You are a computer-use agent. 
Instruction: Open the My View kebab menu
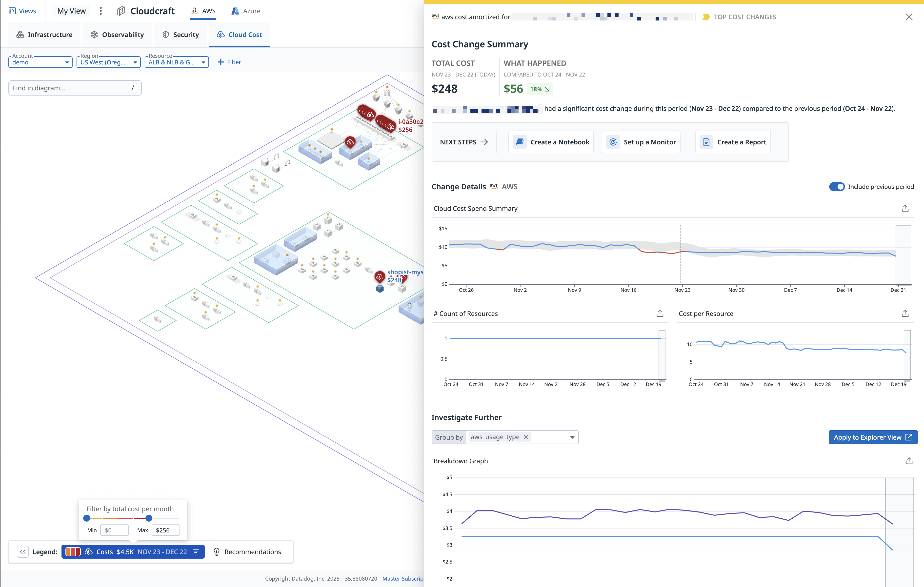(x=100, y=11)
